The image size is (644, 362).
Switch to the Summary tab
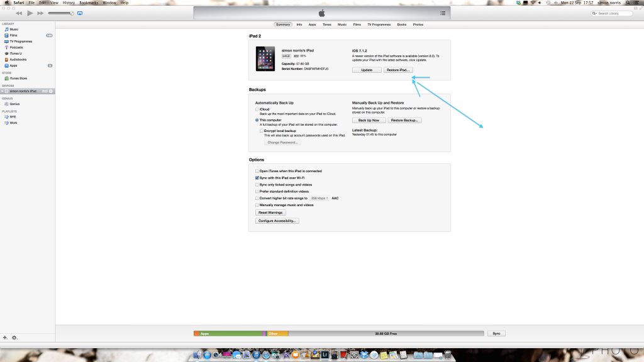[x=282, y=25]
